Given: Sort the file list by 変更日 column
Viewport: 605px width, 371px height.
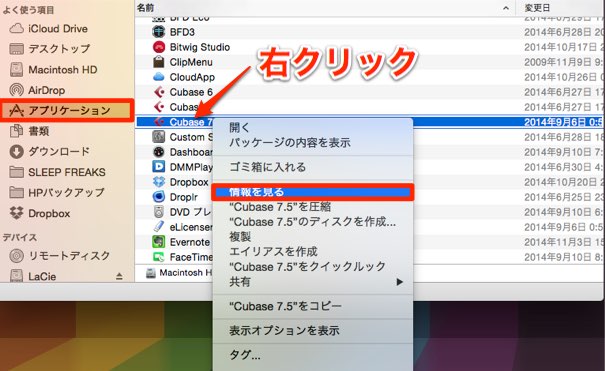Looking at the screenshot, I should click(x=537, y=8).
